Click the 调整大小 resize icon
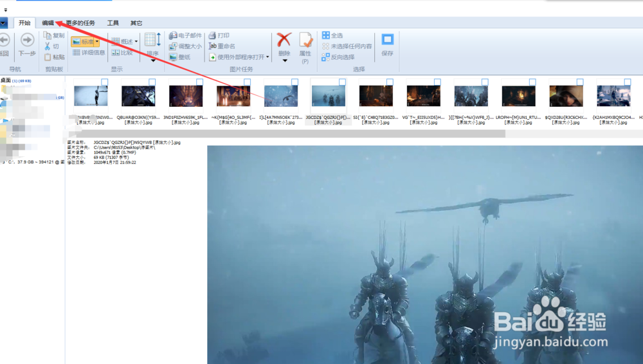643x364 pixels. [173, 46]
